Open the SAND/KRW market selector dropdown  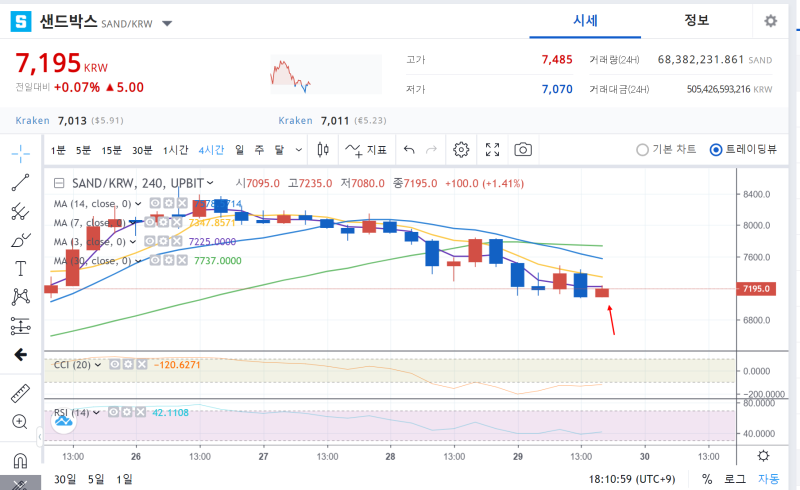167,23
